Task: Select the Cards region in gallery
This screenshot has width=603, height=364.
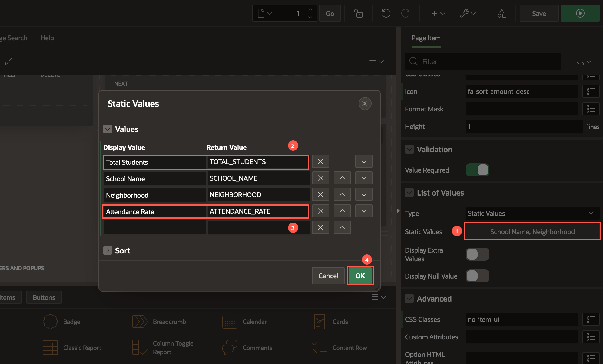Action: 331,322
